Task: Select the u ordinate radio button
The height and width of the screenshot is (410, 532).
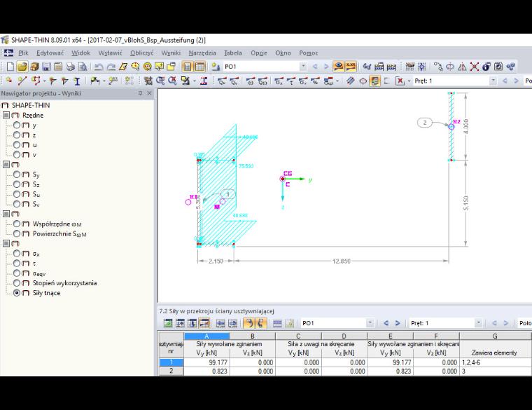Action: click(x=17, y=144)
